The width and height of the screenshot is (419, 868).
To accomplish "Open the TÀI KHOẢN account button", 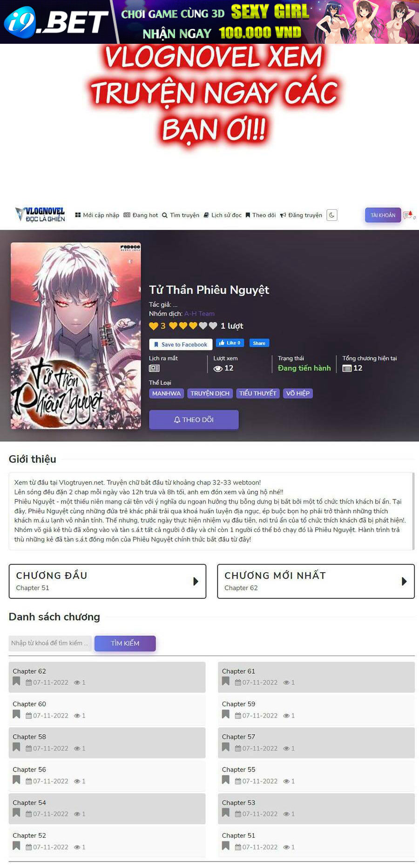I will click(x=383, y=215).
